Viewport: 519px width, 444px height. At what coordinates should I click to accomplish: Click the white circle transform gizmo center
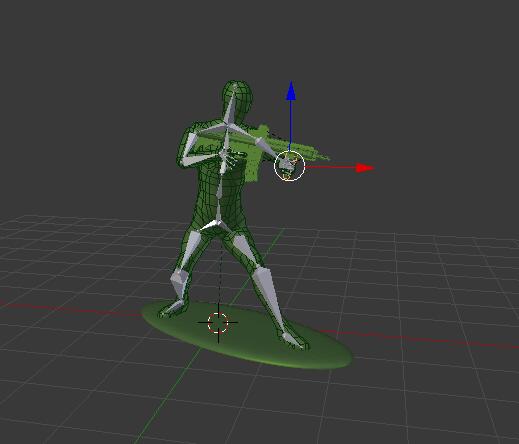pyautogui.click(x=289, y=166)
